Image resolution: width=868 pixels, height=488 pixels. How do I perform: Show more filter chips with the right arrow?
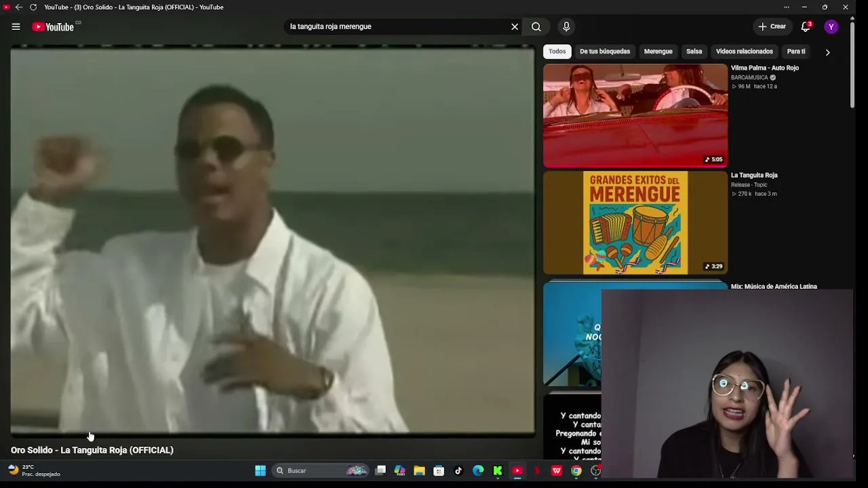pyautogui.click(x=827, y=52)
